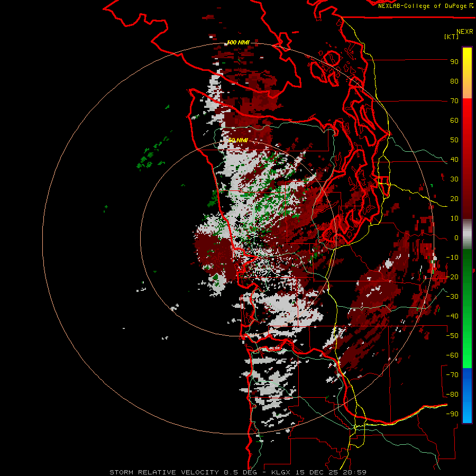The height and width of the screenshot is (476, 476).
Task: Click the STORM RELATIVE VELOCITY product title
Action: click(164, 472)
